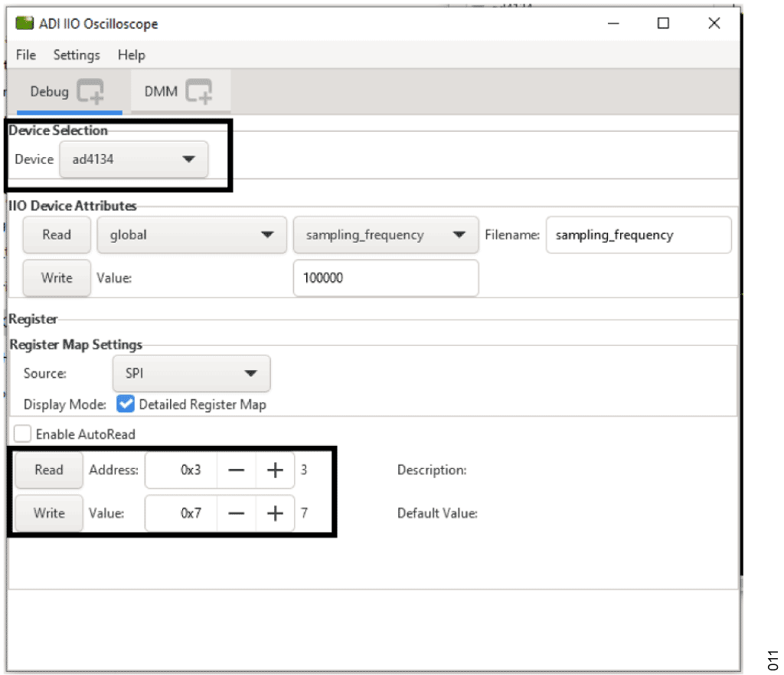
Task: Click the detach icon on DMM tab
Action: point(198,92)
